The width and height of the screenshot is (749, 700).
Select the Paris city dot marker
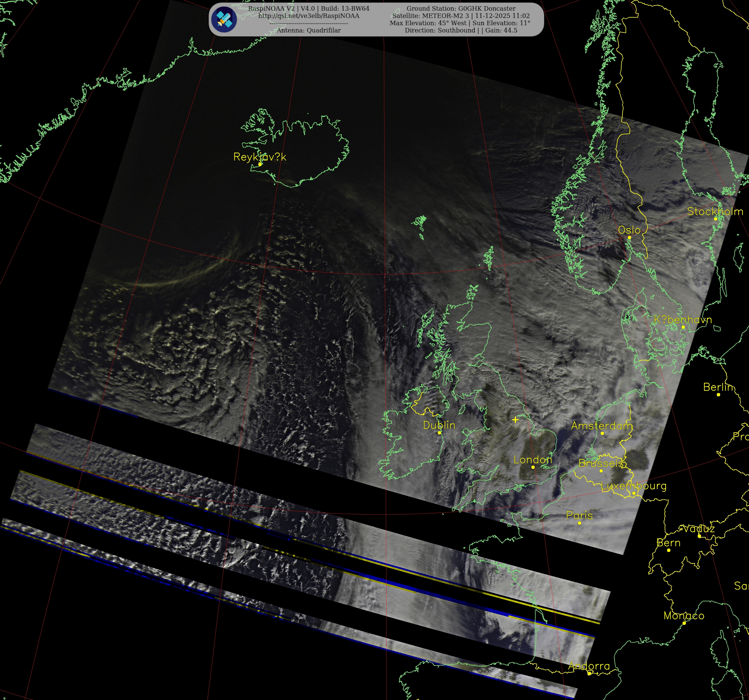tap(579, 523)
